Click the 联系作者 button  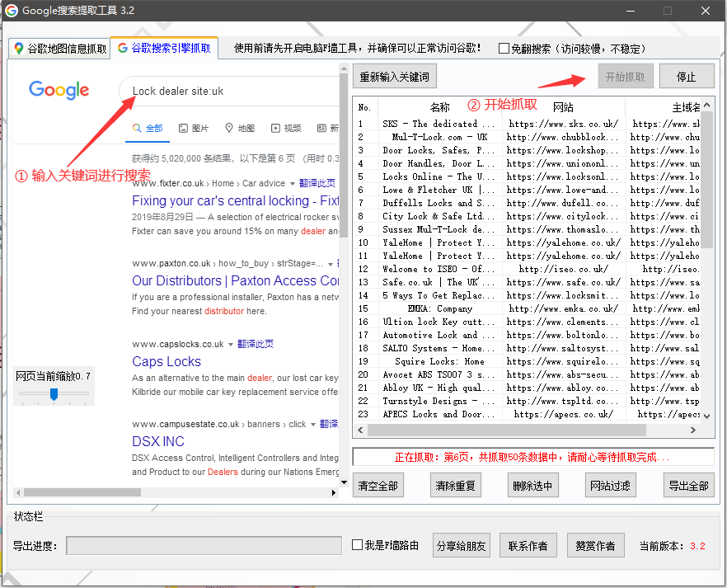pyautogui.click(x=528, y=545)
